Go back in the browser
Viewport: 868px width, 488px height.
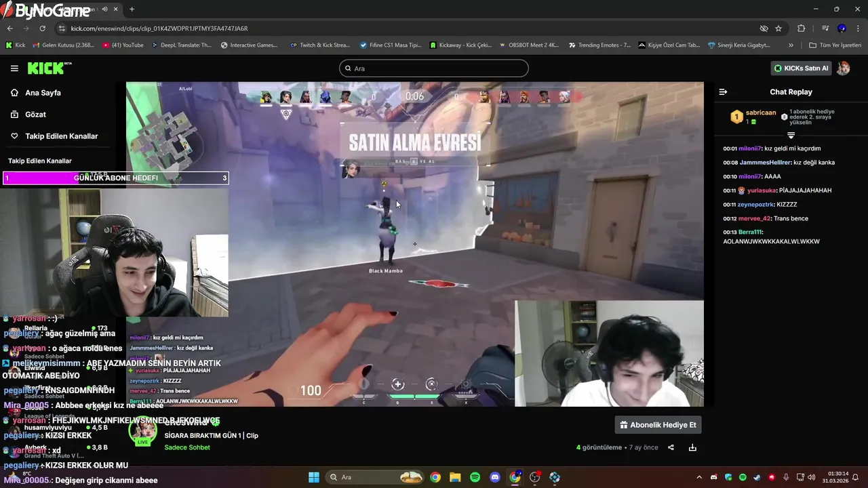9,28
